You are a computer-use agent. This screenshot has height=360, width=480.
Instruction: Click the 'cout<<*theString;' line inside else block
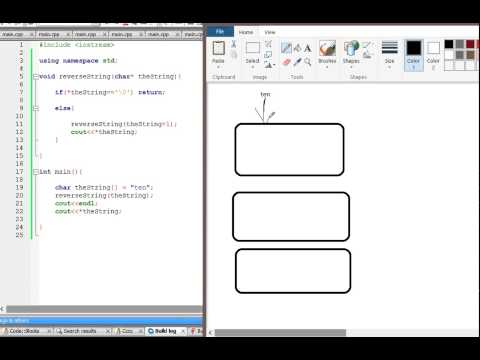(x=104, y=132)
